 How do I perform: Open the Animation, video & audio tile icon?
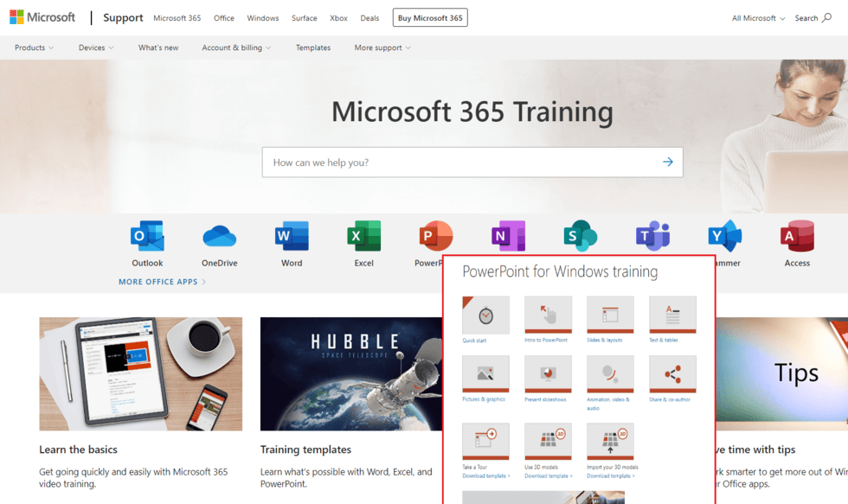tap(610, 373)
